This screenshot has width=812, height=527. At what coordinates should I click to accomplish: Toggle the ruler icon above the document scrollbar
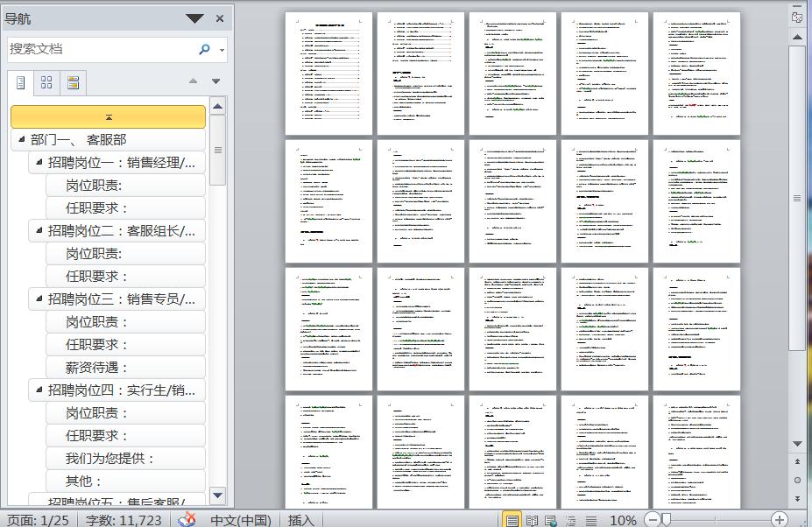tap(797, 18)
